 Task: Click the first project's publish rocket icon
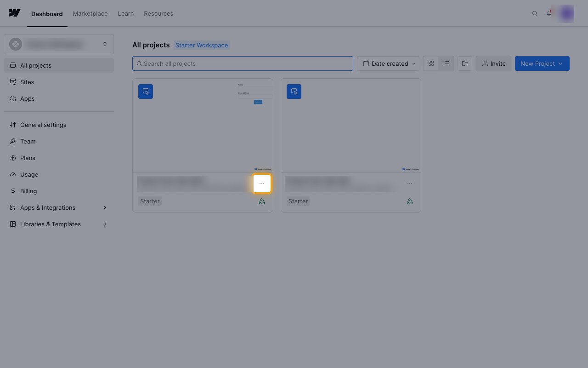(262, 201)
